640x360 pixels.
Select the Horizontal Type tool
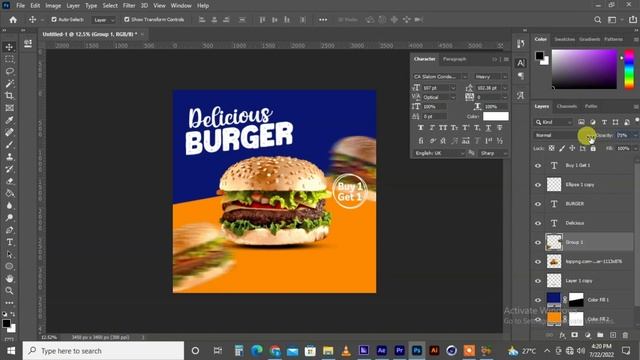tap(9, 242)
